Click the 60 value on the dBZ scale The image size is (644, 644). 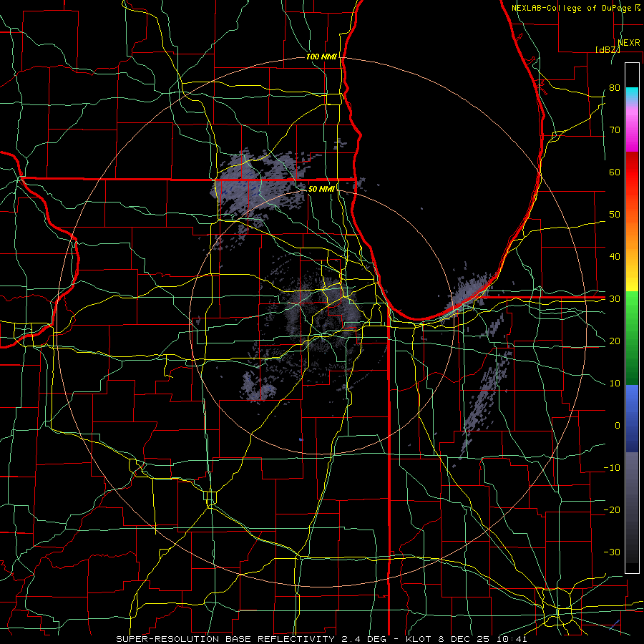615,172
